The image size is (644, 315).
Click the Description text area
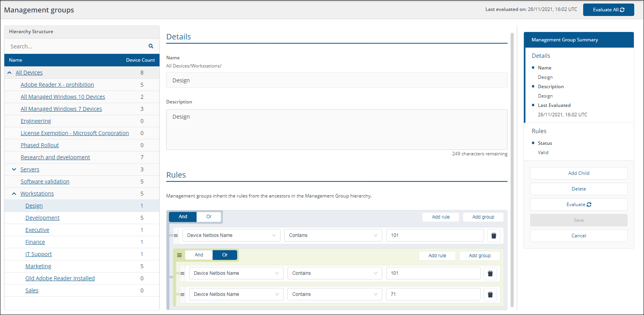[x=336, y=129]
